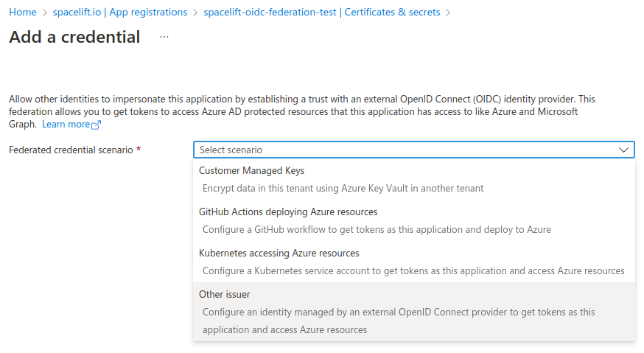Choose Customer Managed Keys scenario
This screenshot has width=644, height=353.
point(251,170)
